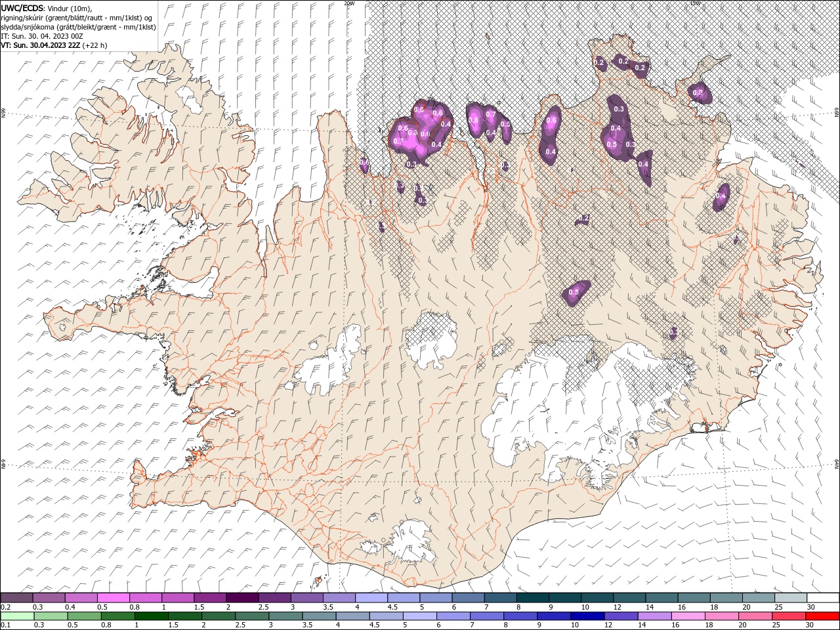Pick the lower-row legend swatch starting at 2.5
Viewport: 840px width, 630px height.
tap(253, 616)
